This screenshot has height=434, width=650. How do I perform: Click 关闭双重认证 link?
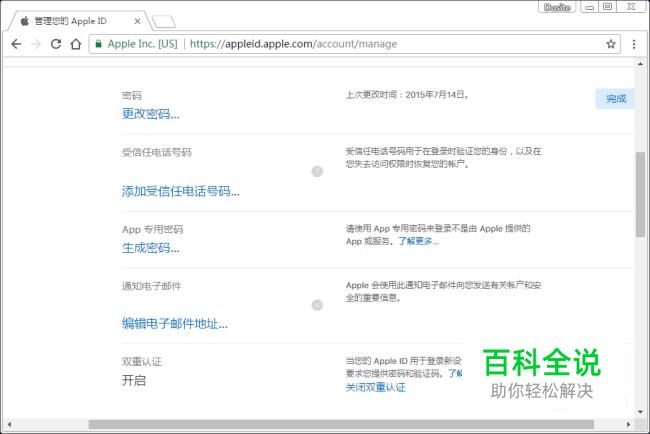point(376,388)
